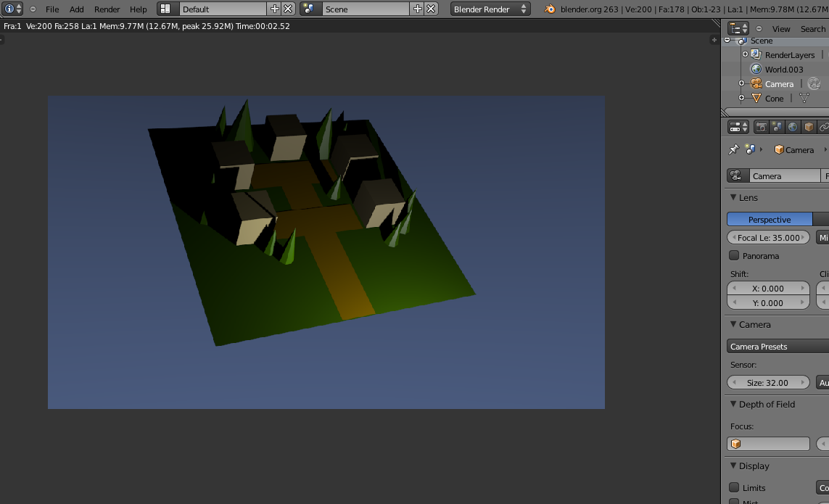Click the Cone mesh data icon
This screenshot has height=504, width=829.
804,98
